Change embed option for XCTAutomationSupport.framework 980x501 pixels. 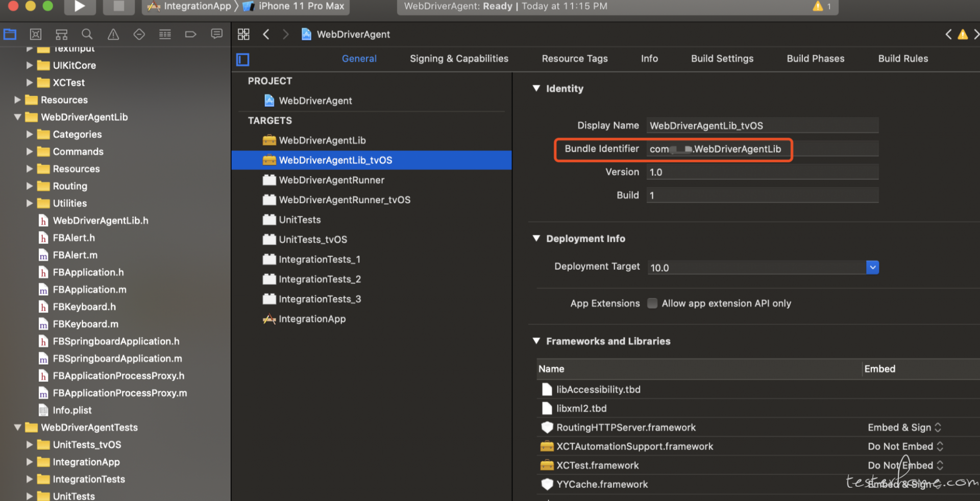coord(905,446)
